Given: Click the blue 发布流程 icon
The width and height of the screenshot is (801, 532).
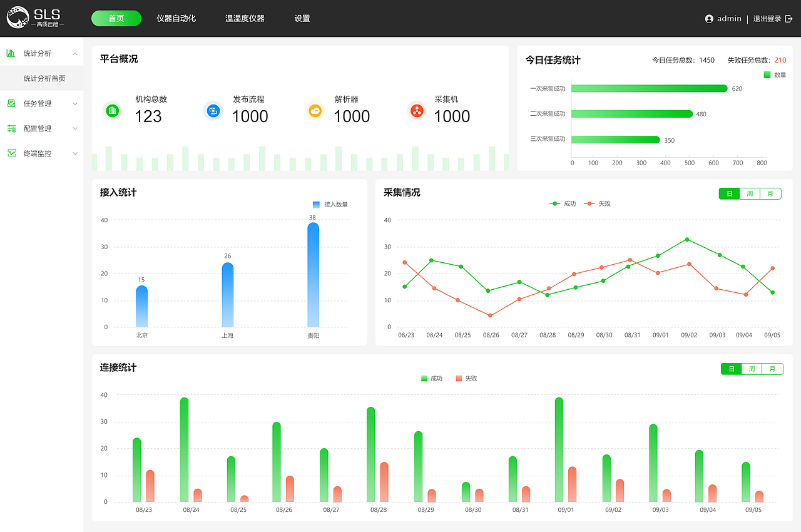Looking at the screenshot, I should (x=213, y=111).
